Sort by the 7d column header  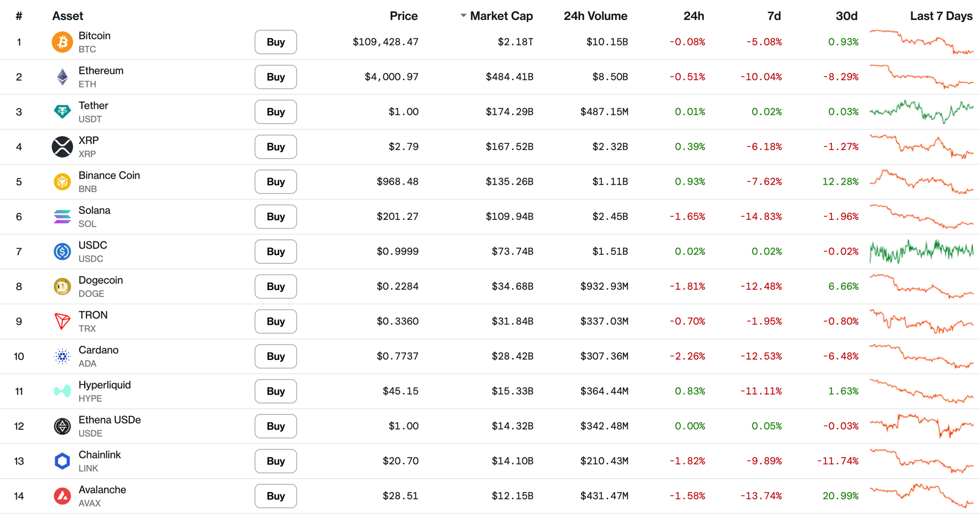774,16
